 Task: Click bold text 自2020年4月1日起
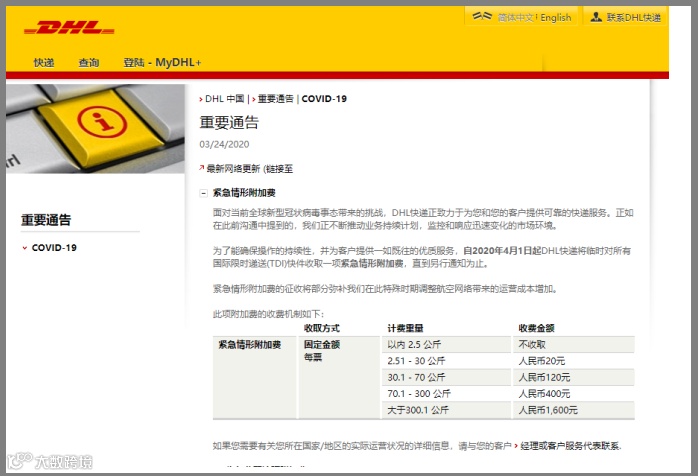[502, 251]
